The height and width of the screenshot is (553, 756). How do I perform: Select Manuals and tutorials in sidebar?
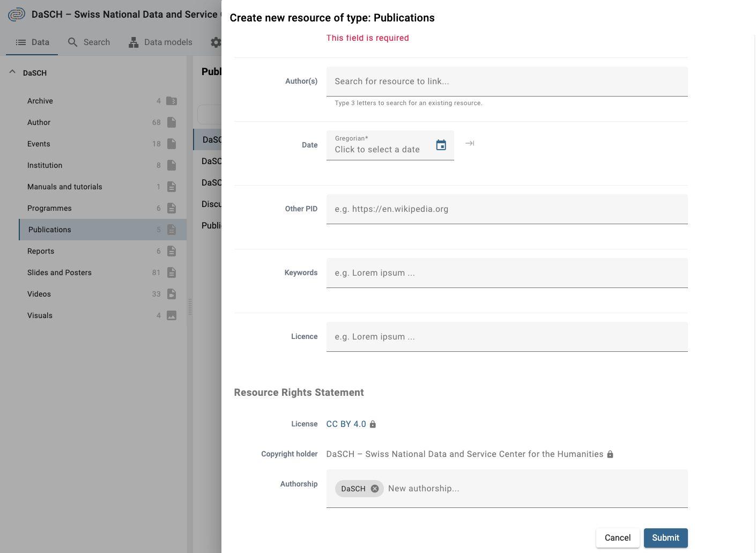click(102, 187)
